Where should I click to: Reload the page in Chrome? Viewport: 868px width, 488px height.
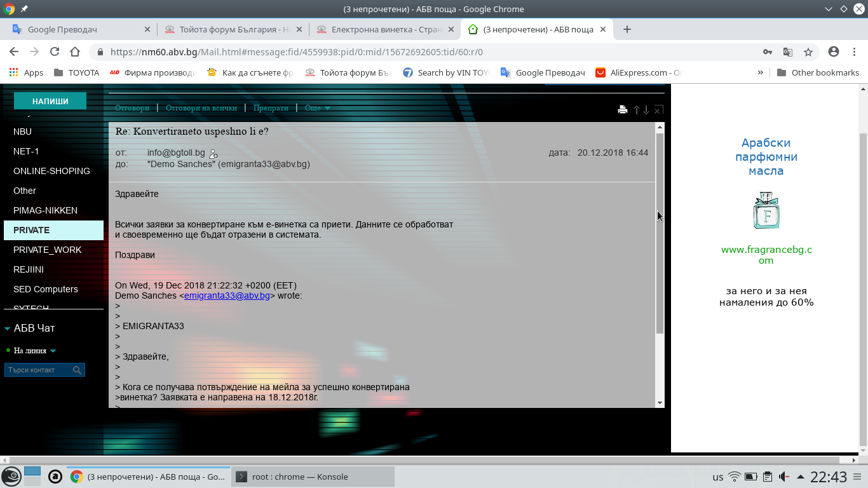(55, 52)
